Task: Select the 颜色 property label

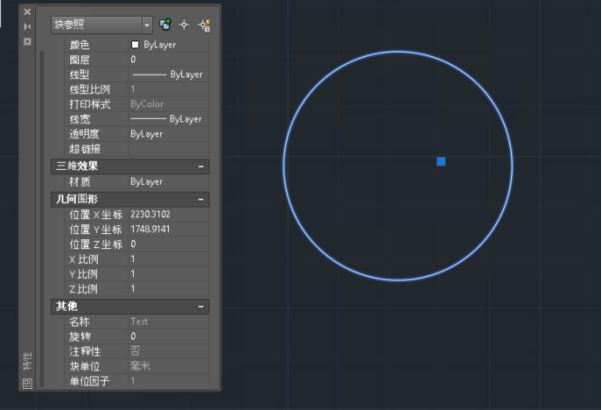Action: [79, 45]
